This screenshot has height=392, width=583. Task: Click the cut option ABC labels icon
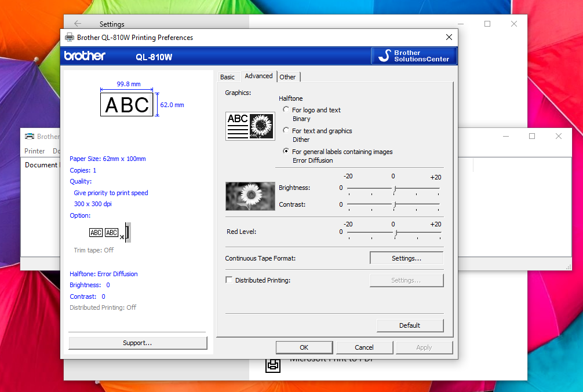(110, 233)
